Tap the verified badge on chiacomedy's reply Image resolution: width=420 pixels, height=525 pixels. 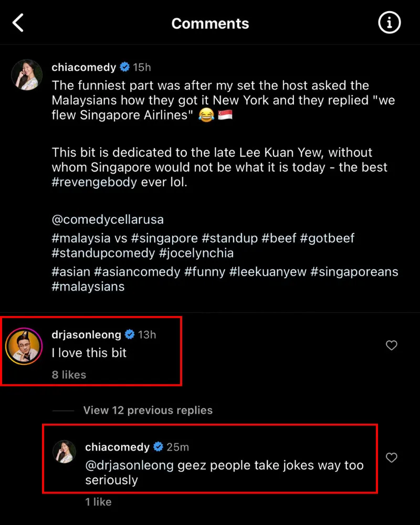point(158,447)
